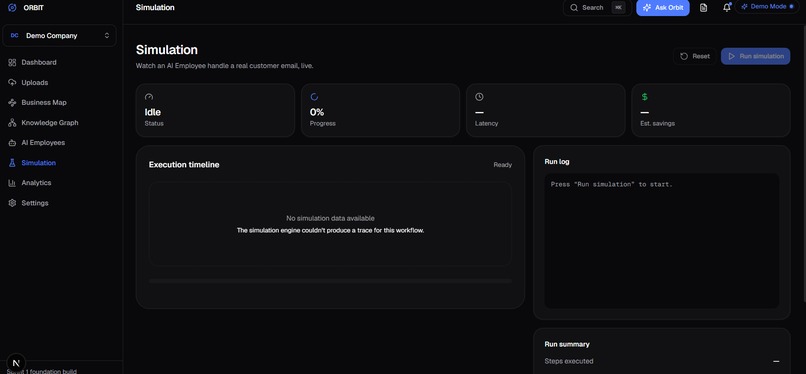Image resolution: width=806 pixels, height=374 pixels.
Task: Click the DC company avatar
Action: point(14,35)
